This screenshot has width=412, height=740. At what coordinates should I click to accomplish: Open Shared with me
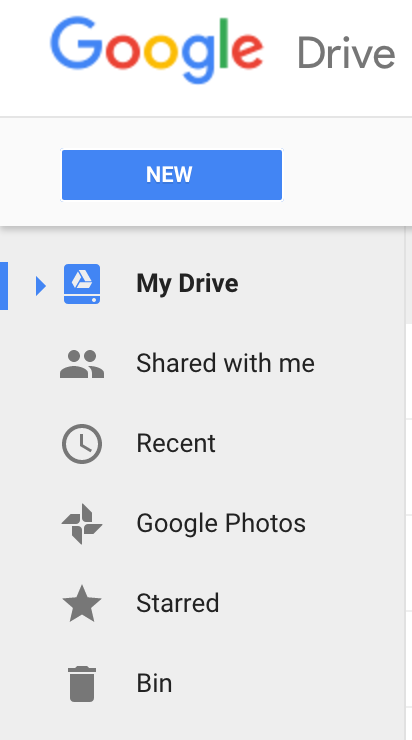point(226,363)
